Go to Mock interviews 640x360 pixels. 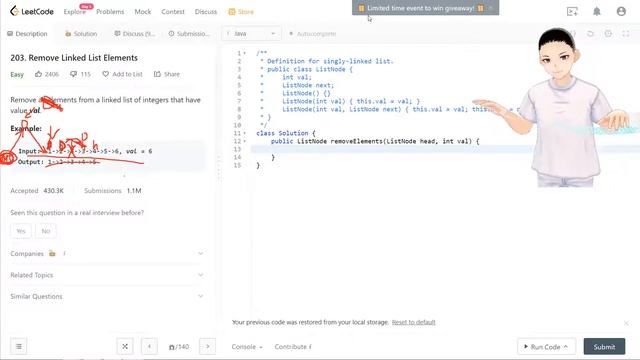pos(142,12)
